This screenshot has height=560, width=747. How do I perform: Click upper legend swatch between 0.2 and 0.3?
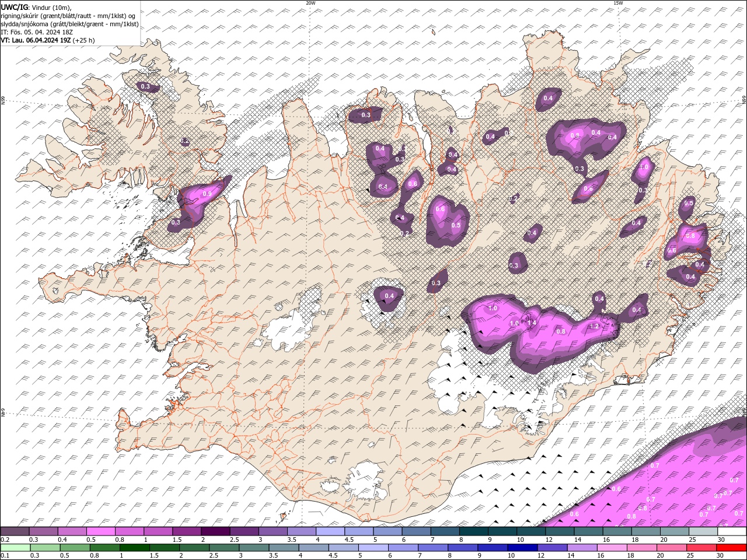(15, 531)
